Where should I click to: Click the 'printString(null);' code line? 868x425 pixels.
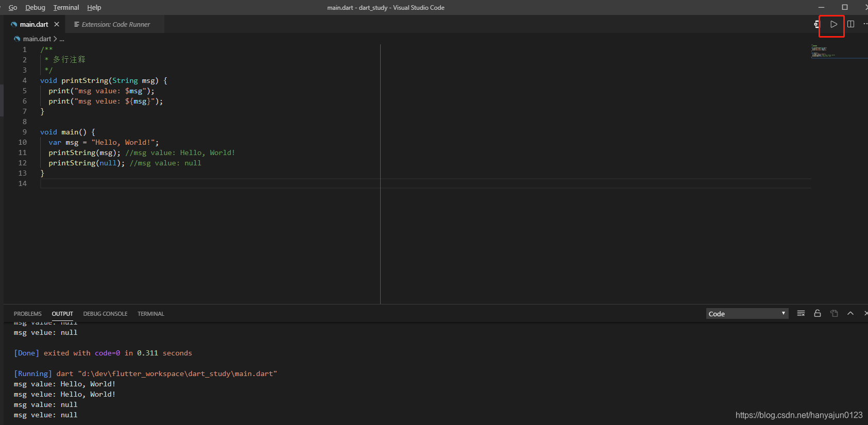tap(87, 163)
